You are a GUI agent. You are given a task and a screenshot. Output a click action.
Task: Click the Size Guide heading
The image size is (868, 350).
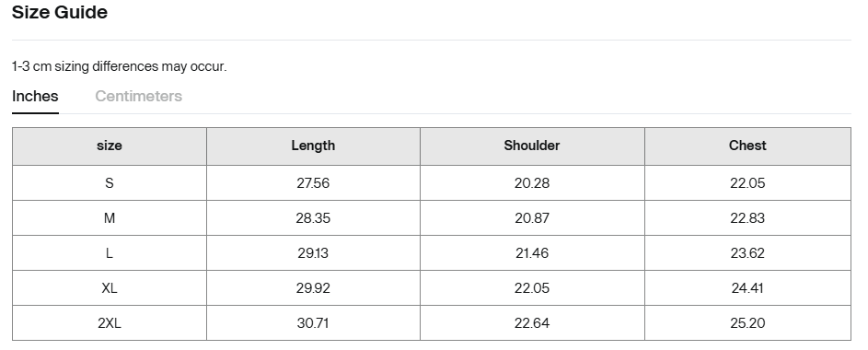(60, 12)
